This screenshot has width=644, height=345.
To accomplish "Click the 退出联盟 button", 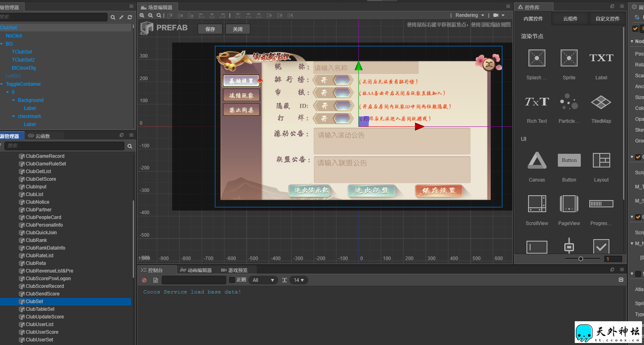I will coord(371,190).
